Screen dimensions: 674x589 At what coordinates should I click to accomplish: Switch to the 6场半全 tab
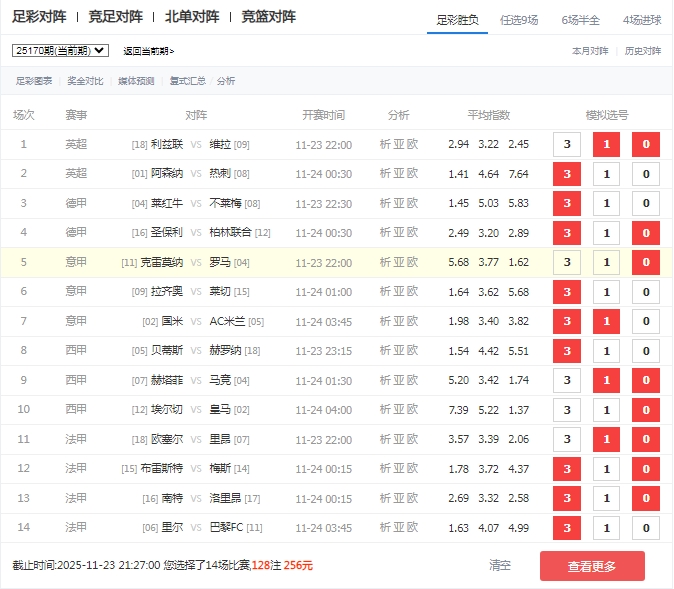click(581, 19)
